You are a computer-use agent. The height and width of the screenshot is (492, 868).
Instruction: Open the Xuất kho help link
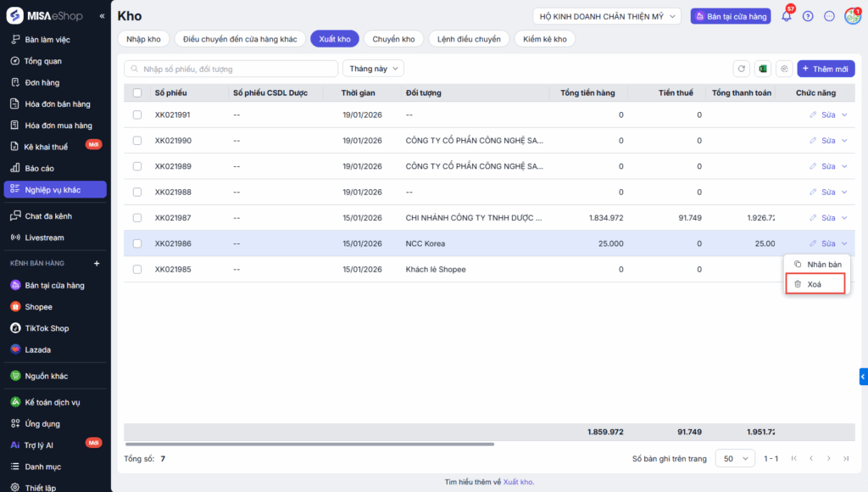coord(518,482)
